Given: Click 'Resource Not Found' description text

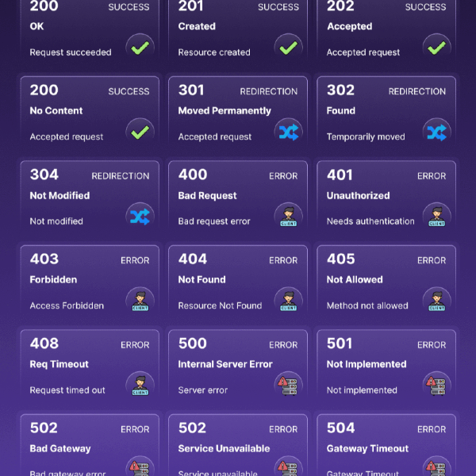Looking at the screenshot, I should pos(220,305).
